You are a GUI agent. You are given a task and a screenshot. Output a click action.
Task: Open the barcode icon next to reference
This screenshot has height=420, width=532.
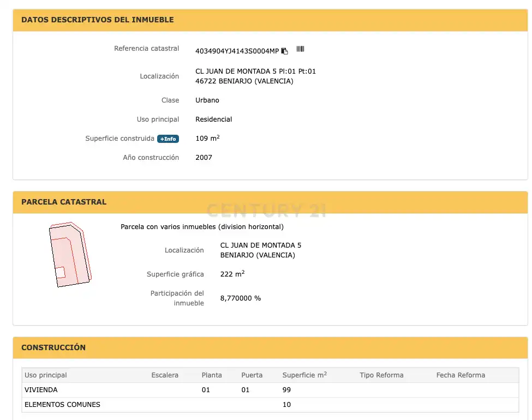pyautogui.click(x=300, y=49)
